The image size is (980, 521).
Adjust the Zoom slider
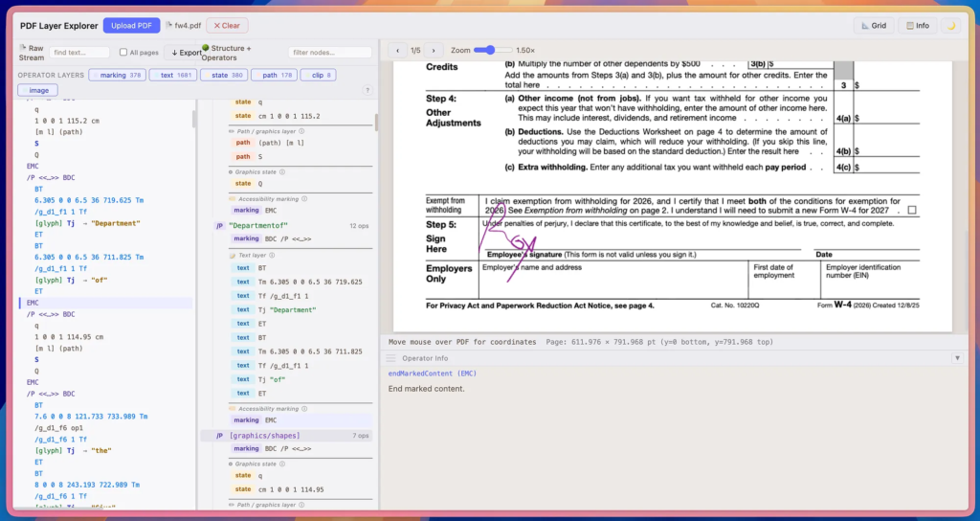[493, 50]
